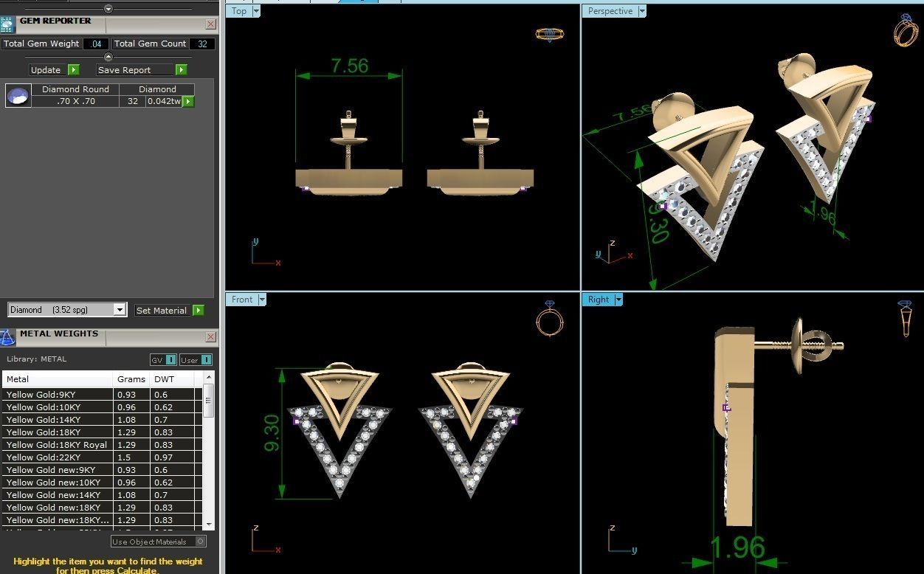
Task: Click the green arrow beside Set Material
Action: pos(199,311)
